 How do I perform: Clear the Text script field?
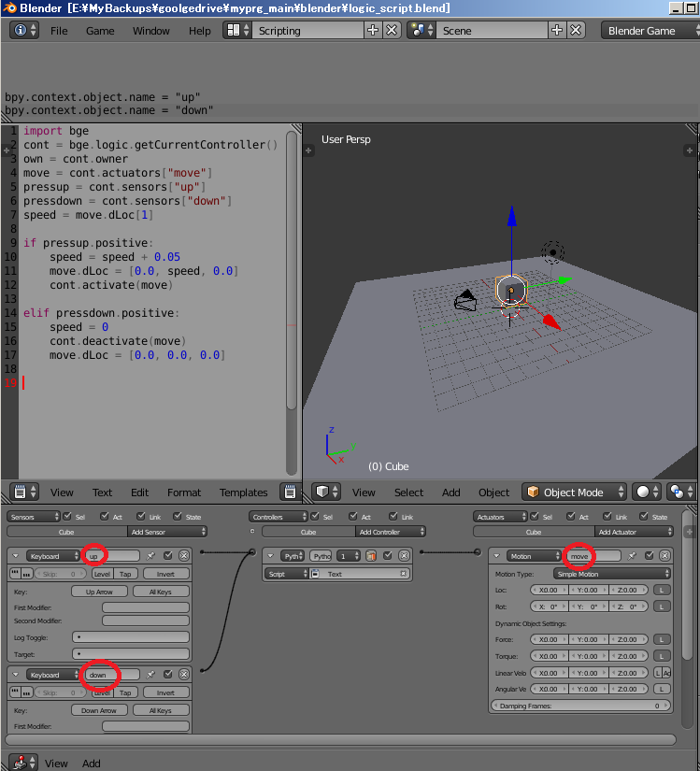(403, 574)
